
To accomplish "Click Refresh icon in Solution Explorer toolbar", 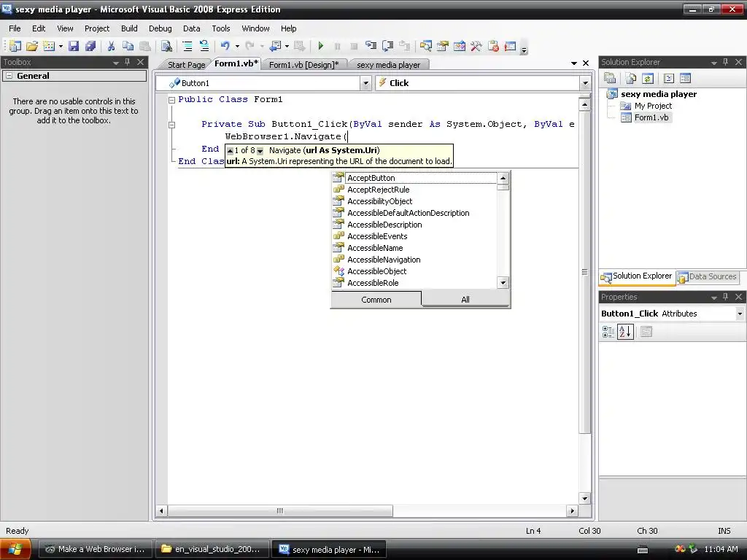I will pos(648,78).
